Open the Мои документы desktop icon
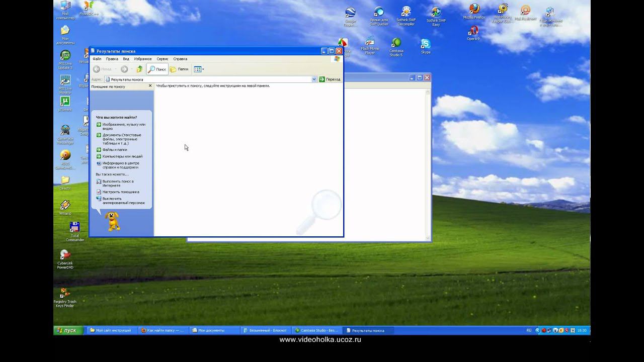The height and width of the screenshot is (362, 644). (65, 34)
